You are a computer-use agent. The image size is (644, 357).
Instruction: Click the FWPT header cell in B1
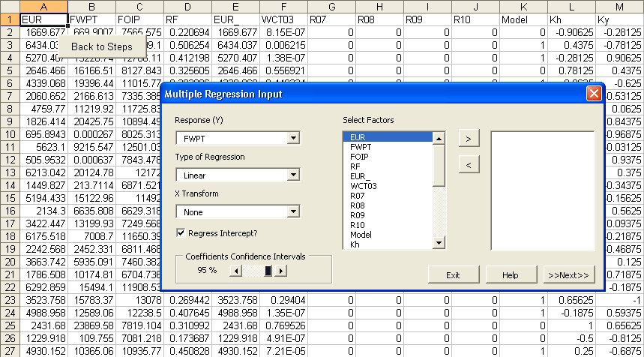tap(91, 19)
